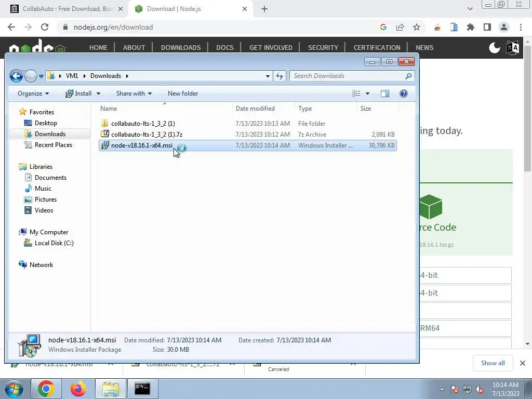Sort by Size column header
Image resolution: width=532 pixels, height=399 pixels.
coord(366,109)
